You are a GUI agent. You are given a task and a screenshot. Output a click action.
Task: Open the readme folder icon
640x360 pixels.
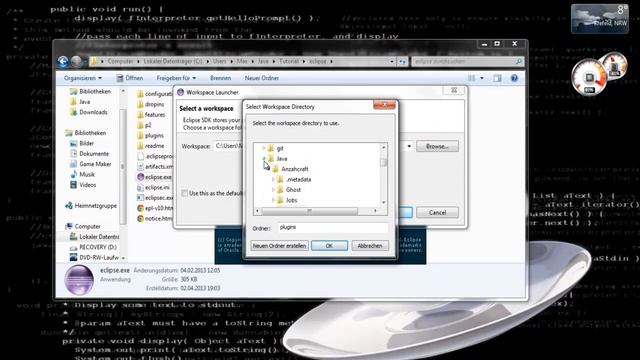140,146
